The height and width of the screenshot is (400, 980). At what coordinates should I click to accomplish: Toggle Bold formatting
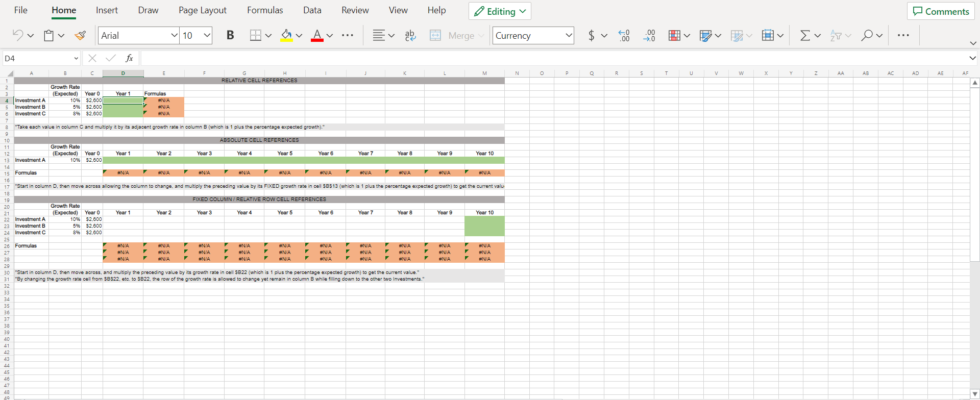230,35
